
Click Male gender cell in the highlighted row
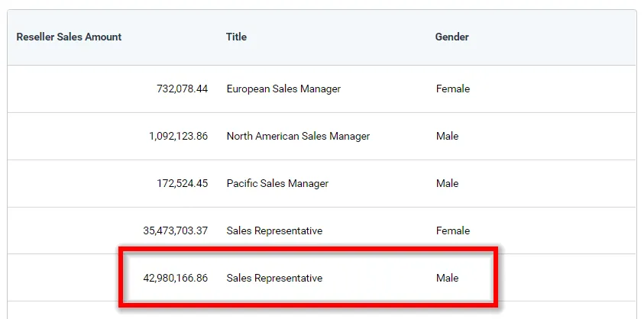[447, 278]
